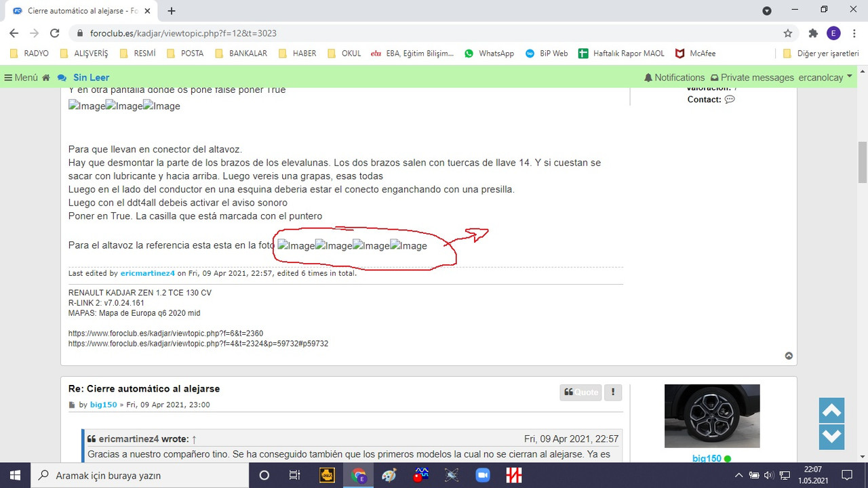Image resolution: width=868 pixels, height=488 pixels.
Task: Open post title Re: Cierre automático al alejarse
Action: [144, 388]
